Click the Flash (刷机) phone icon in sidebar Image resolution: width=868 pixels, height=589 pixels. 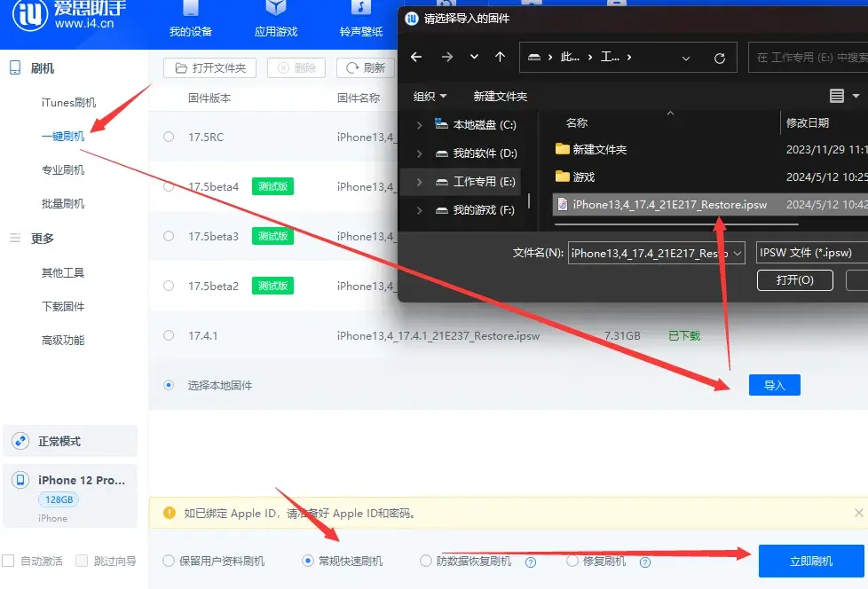tap(15, 68)
